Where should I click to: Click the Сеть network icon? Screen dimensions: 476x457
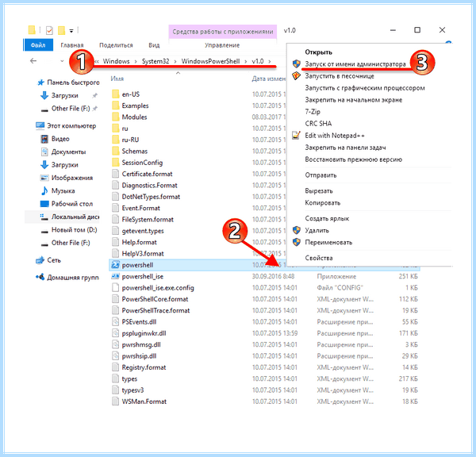(x=40, y=260)
